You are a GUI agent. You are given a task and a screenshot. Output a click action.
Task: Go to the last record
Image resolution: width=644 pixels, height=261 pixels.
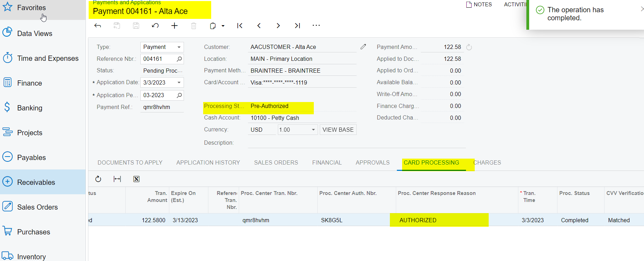point(297,26)
